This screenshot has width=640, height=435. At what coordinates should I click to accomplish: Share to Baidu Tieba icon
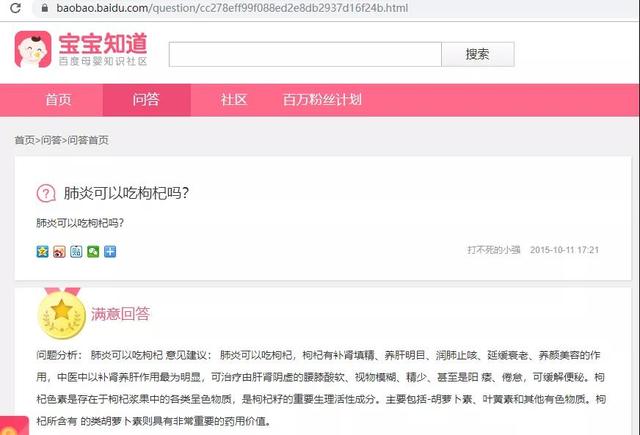coord(76,251)
